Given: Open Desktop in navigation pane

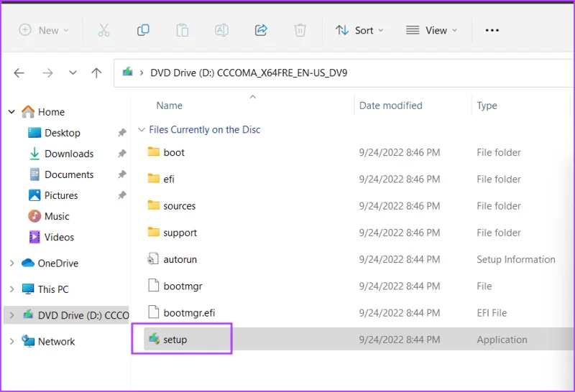Looking at the screenshot, I should 62,133.
